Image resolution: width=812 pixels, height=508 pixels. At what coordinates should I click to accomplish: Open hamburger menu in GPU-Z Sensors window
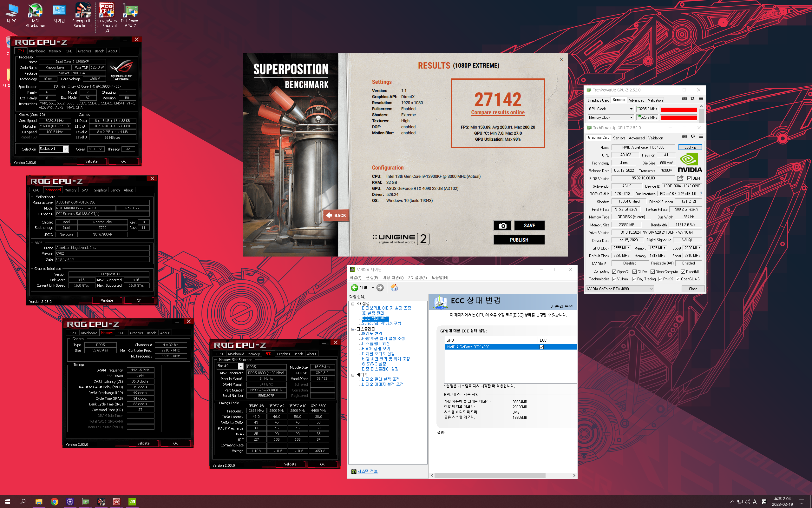701,99
